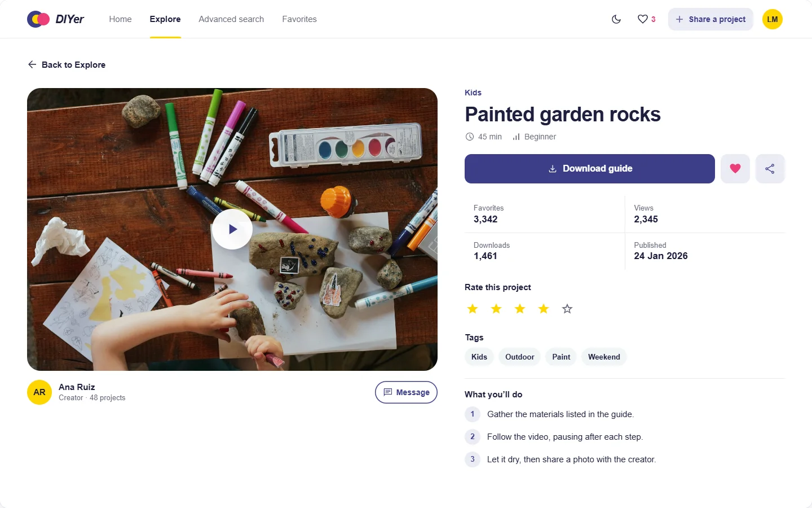Open the Home nav item
This screenshot has width=812, height=508.
120,19
